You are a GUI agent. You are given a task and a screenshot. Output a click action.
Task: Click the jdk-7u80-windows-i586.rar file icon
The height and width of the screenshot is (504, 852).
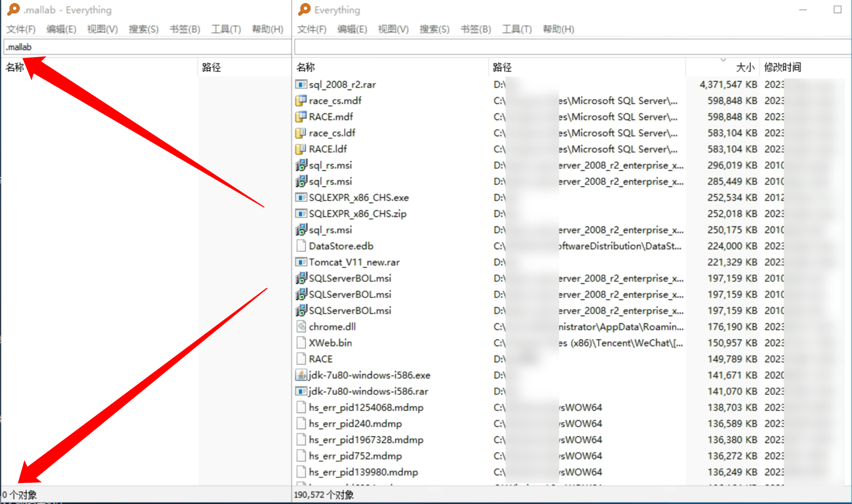pos(301,391)
